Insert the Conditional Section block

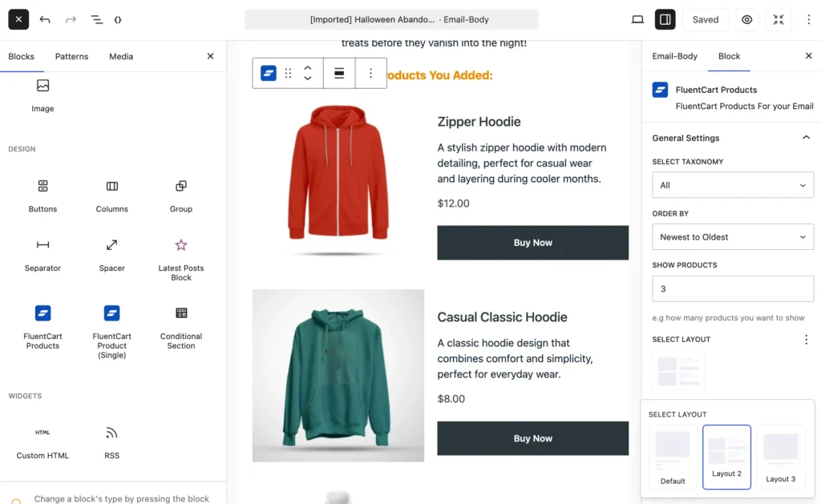[x=181, y=326]
